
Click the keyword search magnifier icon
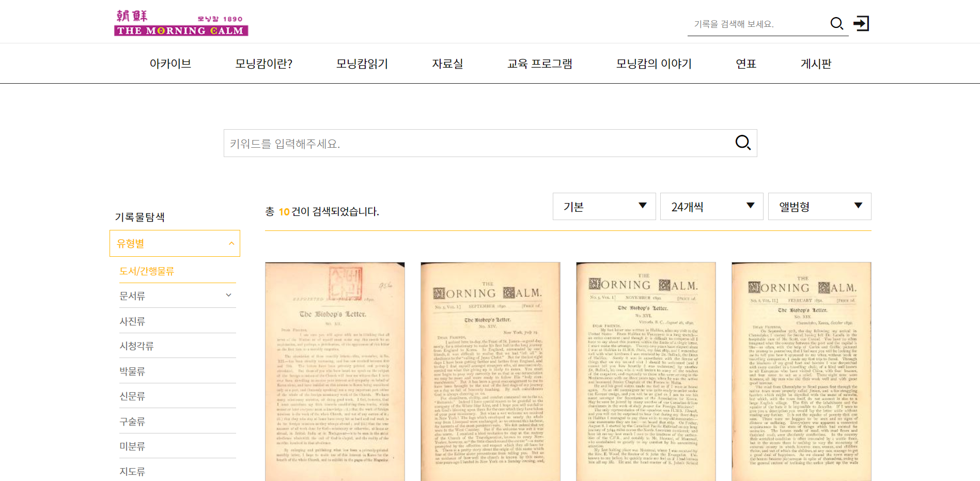[x=742, y=143]
